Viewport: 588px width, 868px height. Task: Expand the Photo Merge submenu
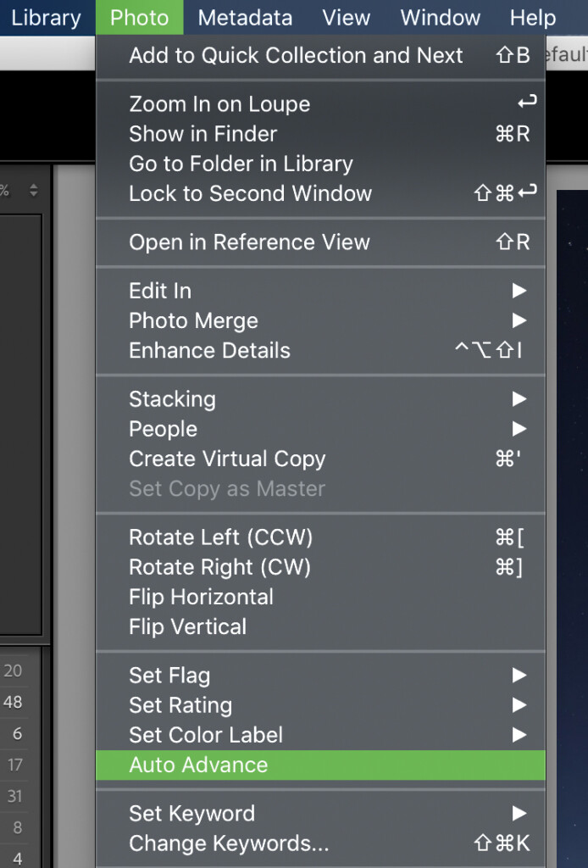click(320, 320)
